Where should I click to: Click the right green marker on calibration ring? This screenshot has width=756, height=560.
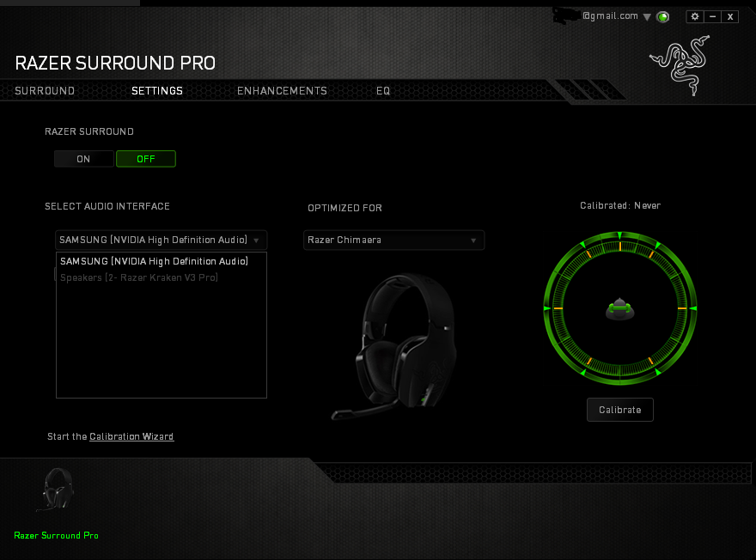click(693, 308)
